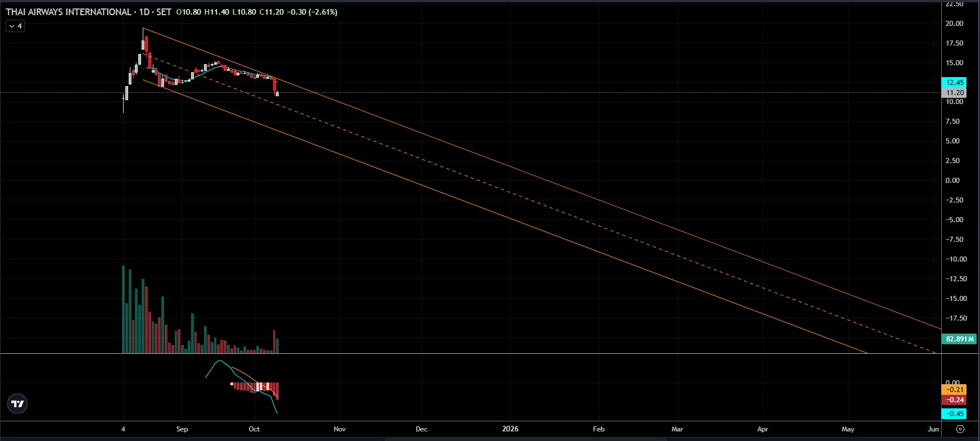Click the 2026 label on time axis
980x441 pixels.
(510, 429)
